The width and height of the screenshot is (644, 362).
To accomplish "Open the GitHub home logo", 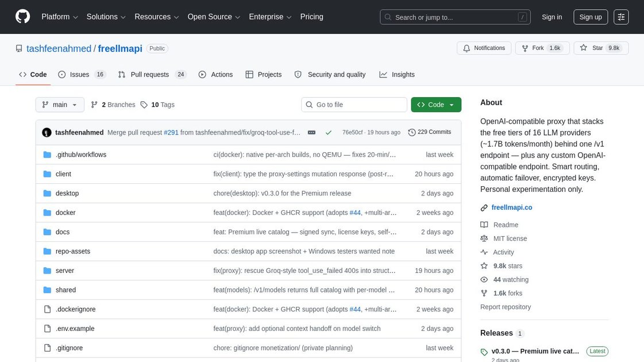I will (x=22, y=17).
